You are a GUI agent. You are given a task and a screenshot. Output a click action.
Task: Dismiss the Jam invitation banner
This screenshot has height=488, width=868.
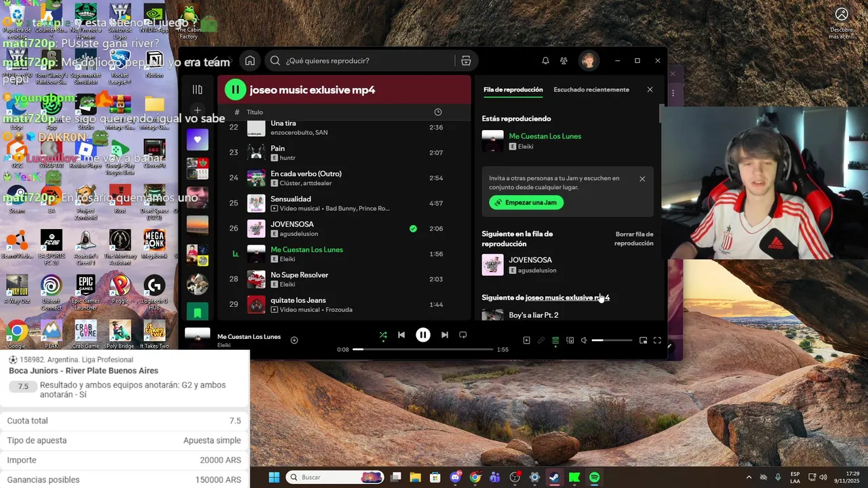(x=642, y=179)
